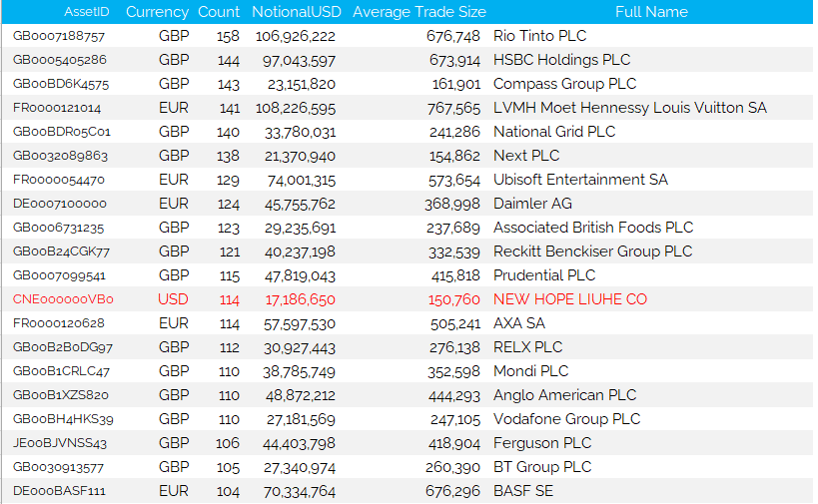Click the Count column header

click(x=219, y=12)
